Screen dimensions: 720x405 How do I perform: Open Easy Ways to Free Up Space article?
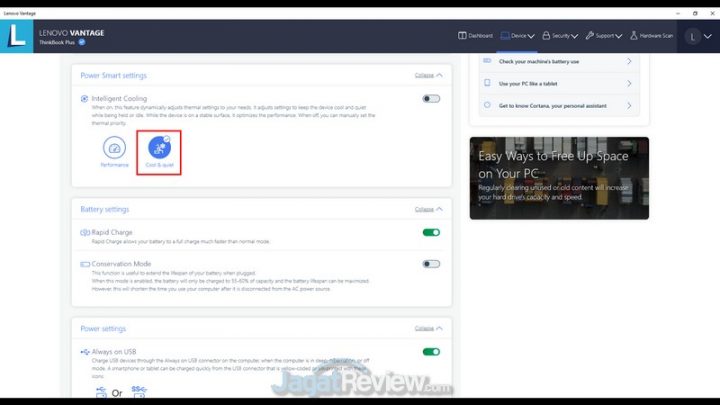tap(559, 178)
